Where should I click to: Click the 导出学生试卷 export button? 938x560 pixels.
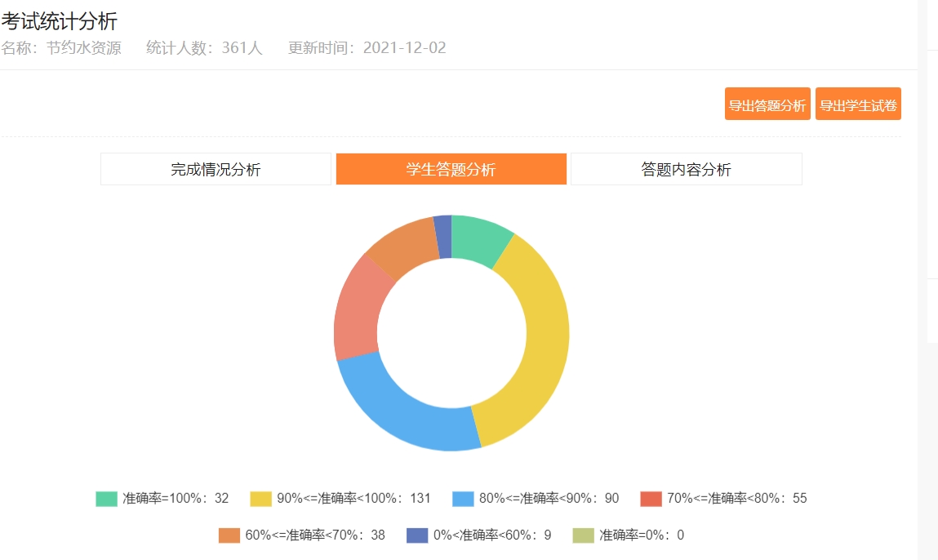(x=858, y=104)
